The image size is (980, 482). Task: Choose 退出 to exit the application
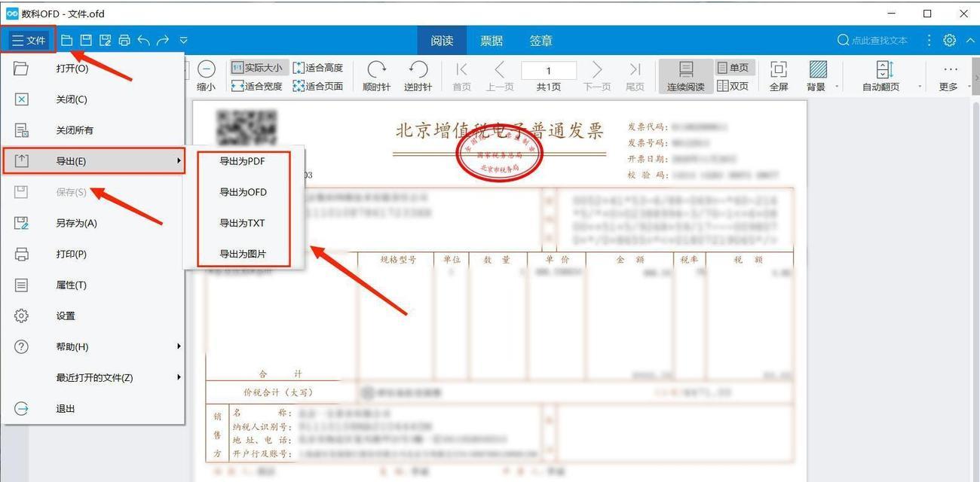(93, 408)
